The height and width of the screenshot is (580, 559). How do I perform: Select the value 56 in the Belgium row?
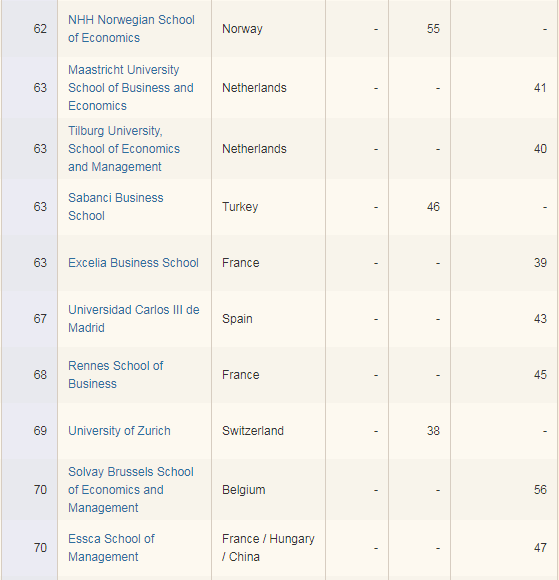pos(540,490)
